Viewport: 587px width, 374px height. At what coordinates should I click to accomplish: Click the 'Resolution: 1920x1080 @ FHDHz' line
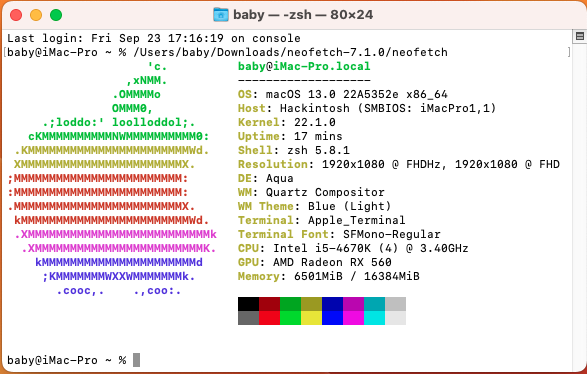pos(399,164)
